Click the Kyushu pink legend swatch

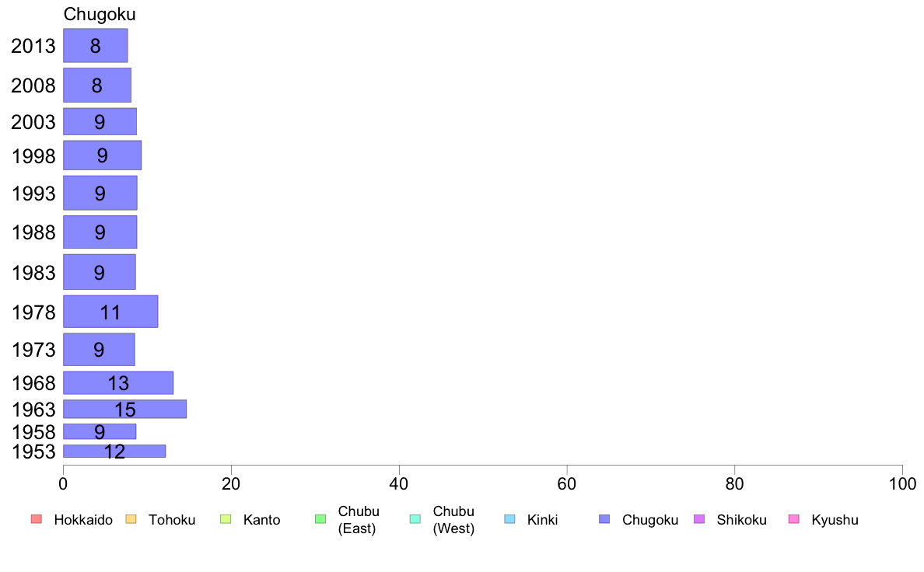pos(794,519)
